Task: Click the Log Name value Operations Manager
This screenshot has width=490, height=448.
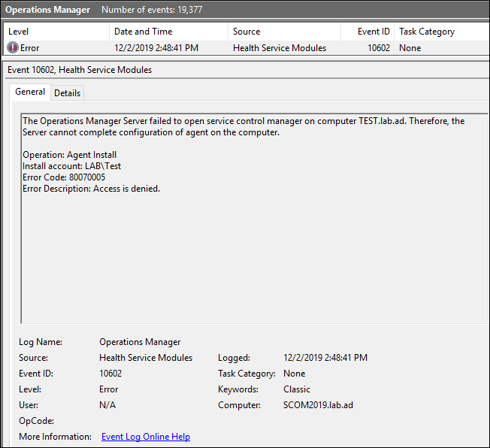Action: pos(140,342)
